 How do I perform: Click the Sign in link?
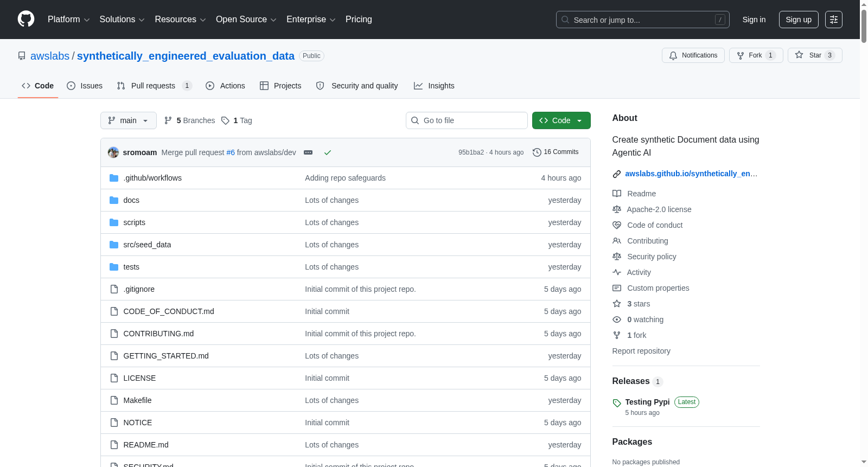point(754,20)
